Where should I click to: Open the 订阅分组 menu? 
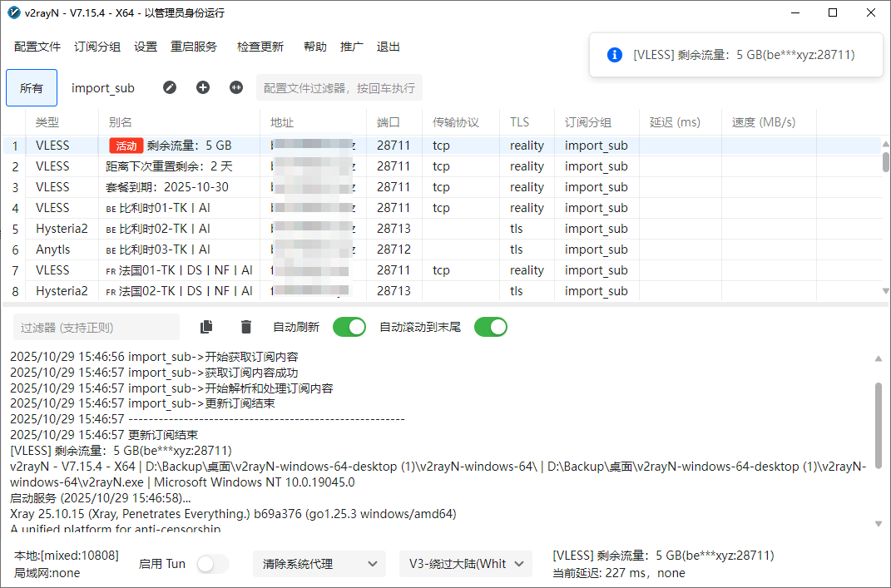point(97,47)
